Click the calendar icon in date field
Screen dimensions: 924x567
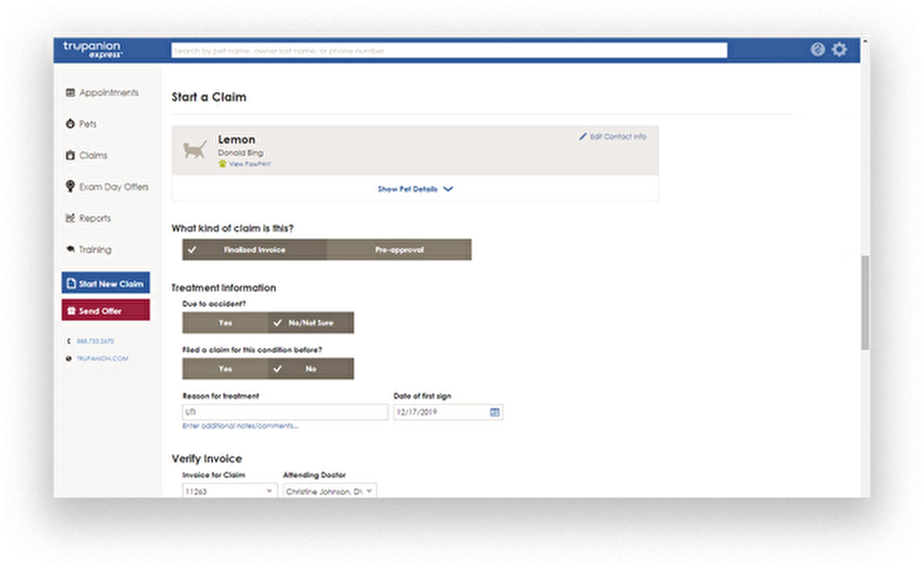point(494,412)
